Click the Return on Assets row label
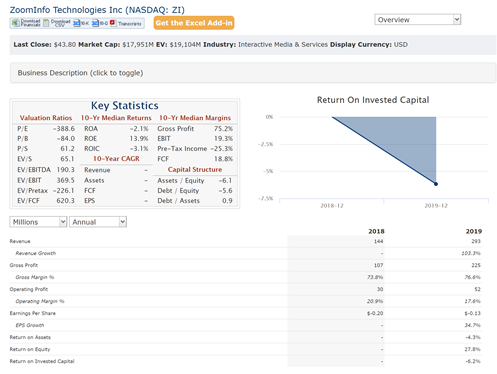The width and height of the screenshot is (497, 374). click(x=30, y=337)
